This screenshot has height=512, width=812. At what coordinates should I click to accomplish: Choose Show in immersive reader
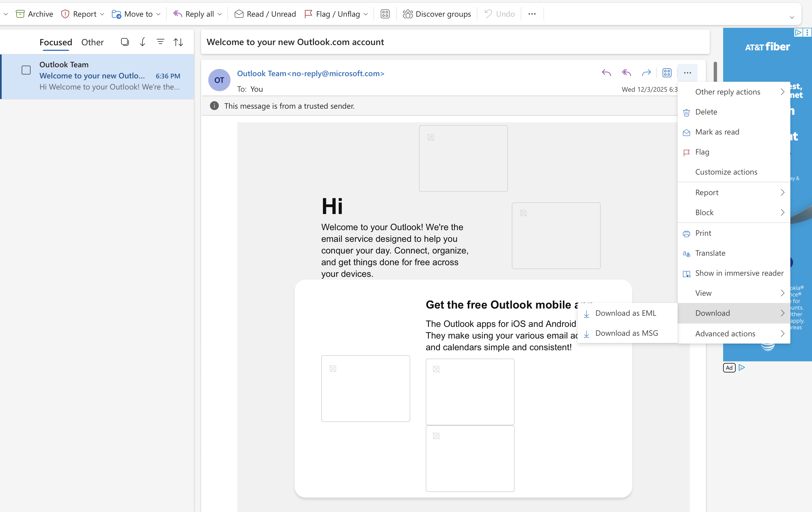[734, 273]
